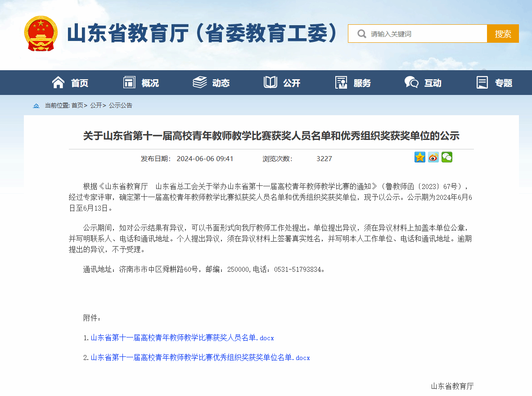Image resolution: width=532 pixels, height=396 pixels.
Task: Click the 概况 overview icon
Action: pos(129,82)
